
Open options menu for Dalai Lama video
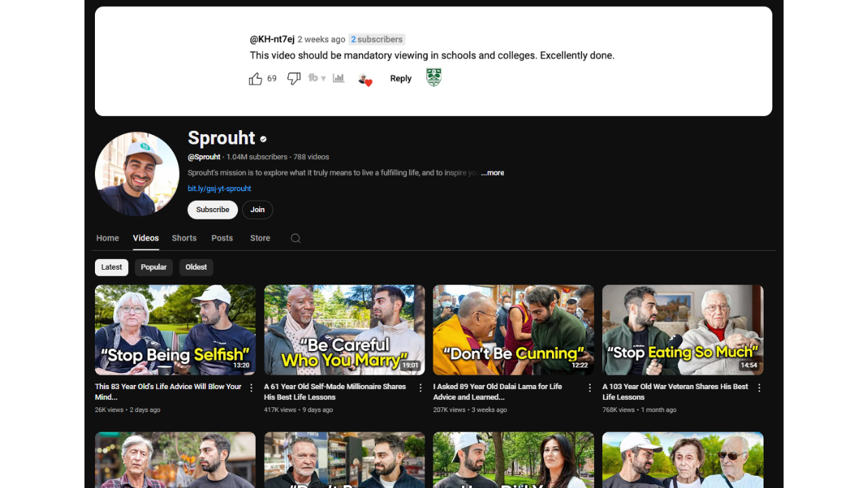(x=589, y=388)
